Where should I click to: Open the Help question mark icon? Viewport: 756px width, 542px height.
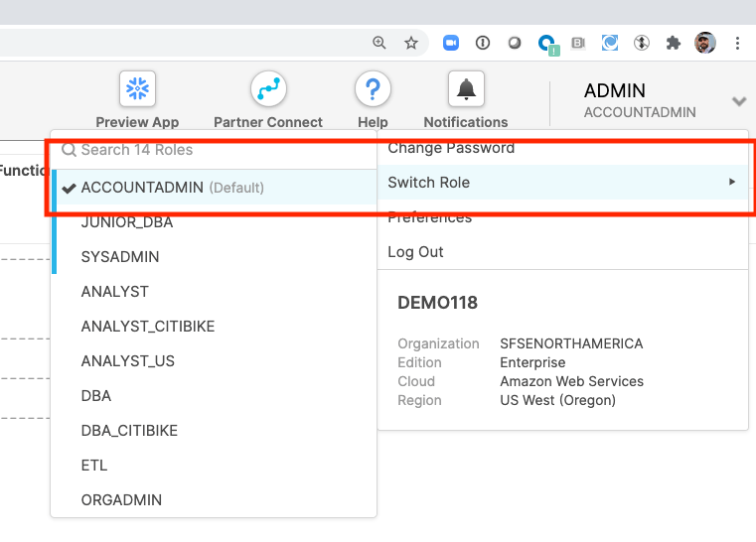(373, 90)
